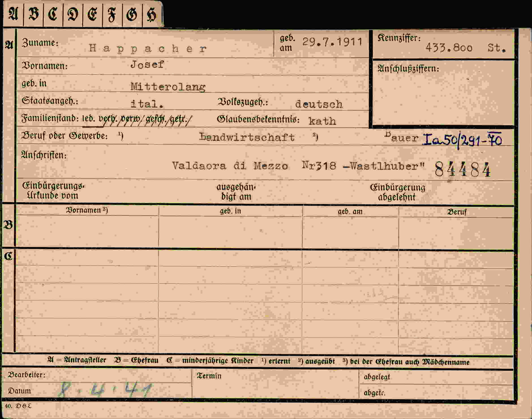Click the 'Glaubensbekenntnis:' label

point(258,120)
